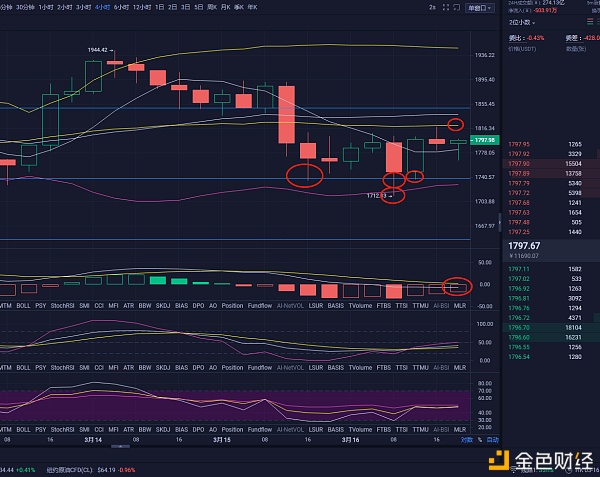Move the timeline scrollbar handle under the chart
Image resolution: width=600 pixels, height=477 pixels.
(x=120, y=446)
